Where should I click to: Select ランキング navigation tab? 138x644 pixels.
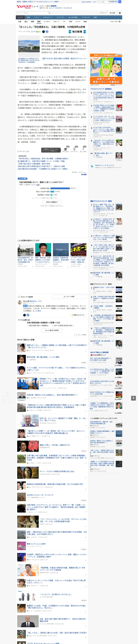click(x=86, y=17)
